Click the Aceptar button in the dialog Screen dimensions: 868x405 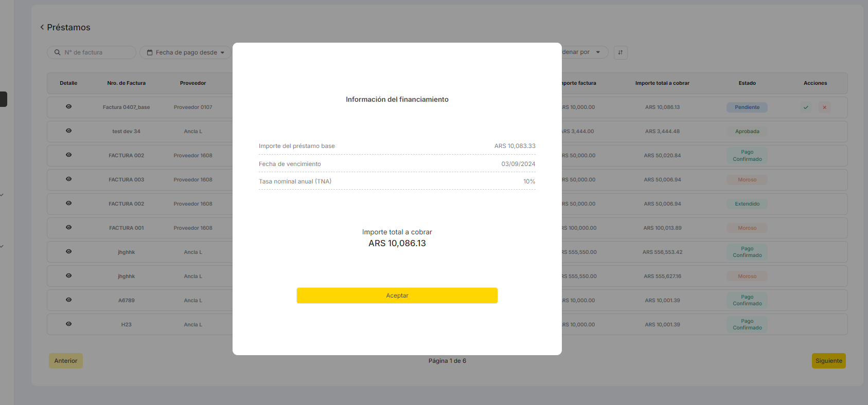pos(397,296)
